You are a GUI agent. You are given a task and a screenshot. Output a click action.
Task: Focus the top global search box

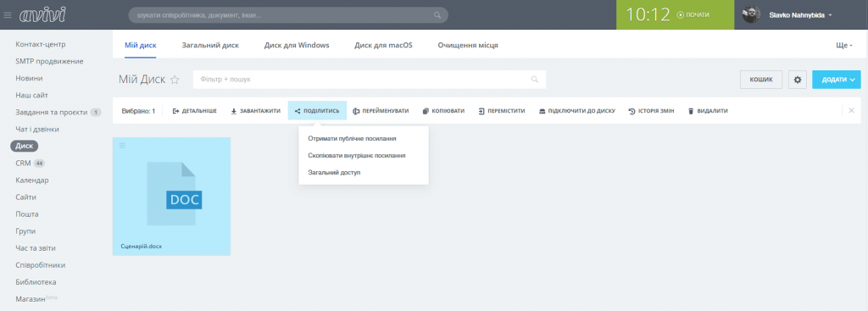click(x=288, y=15)
